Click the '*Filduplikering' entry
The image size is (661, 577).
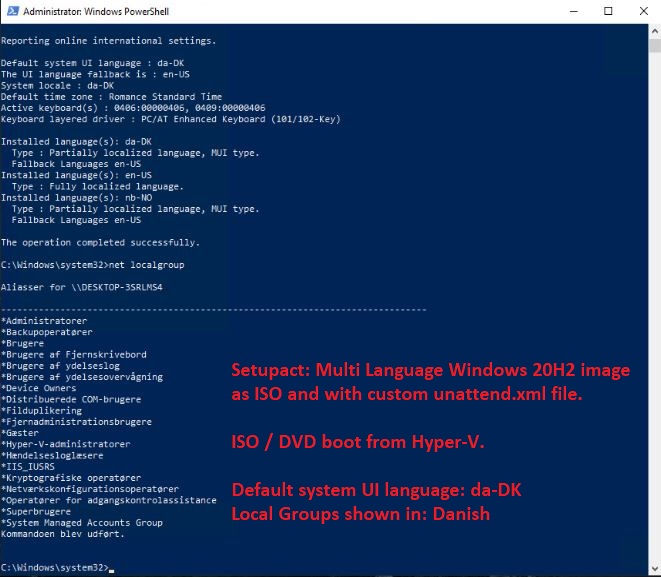click(41, 411)
